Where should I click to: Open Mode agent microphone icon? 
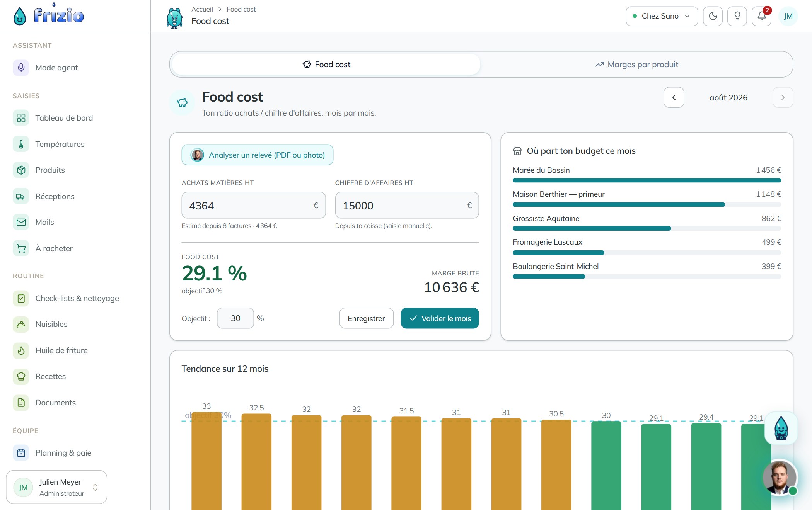[x=21, y=68]
